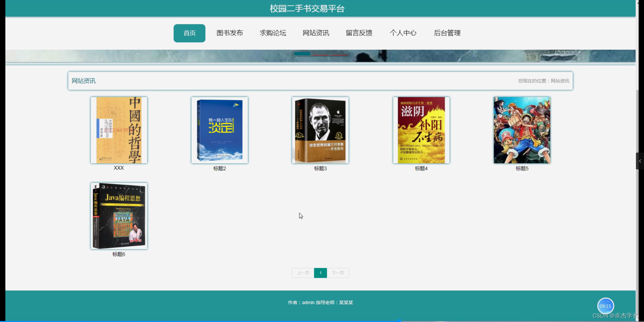View the One Piece comic under 标题5

[522, 130]
